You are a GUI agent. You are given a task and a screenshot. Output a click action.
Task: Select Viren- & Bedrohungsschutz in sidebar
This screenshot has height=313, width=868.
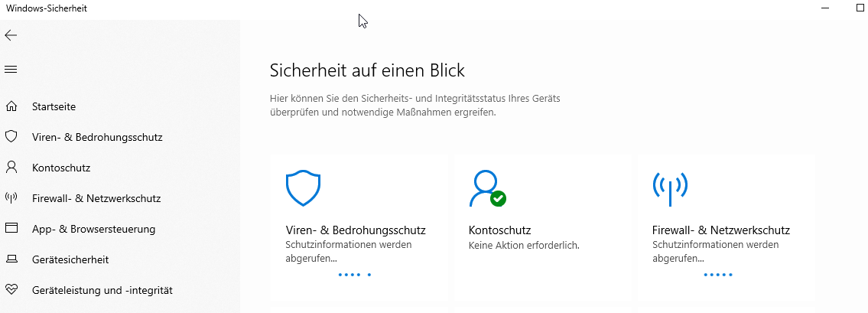[97, 137]
